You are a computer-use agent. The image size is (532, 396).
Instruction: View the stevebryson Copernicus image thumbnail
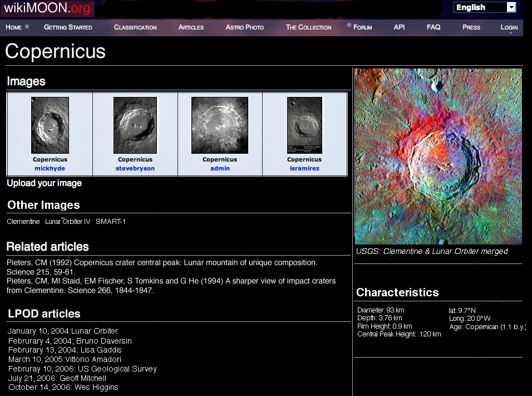pyautogui.click(x=135, y=125)
